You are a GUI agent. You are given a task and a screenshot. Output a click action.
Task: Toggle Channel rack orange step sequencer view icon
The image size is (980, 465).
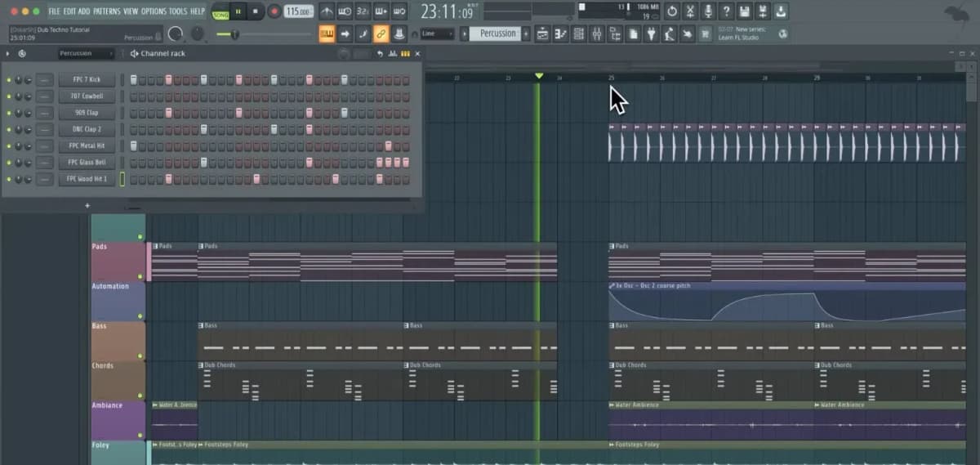coord(404,54)
